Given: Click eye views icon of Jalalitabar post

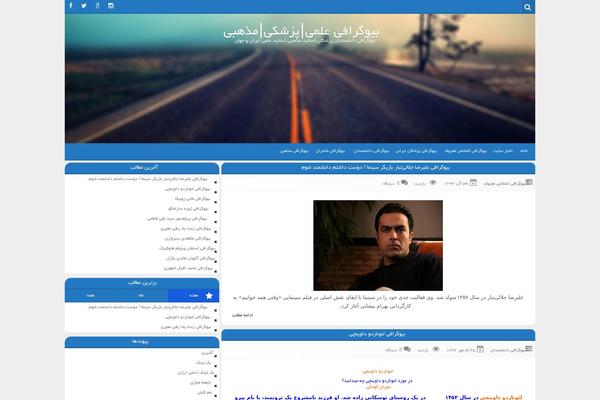Looking at the screenshot, I should pos(433,183).
